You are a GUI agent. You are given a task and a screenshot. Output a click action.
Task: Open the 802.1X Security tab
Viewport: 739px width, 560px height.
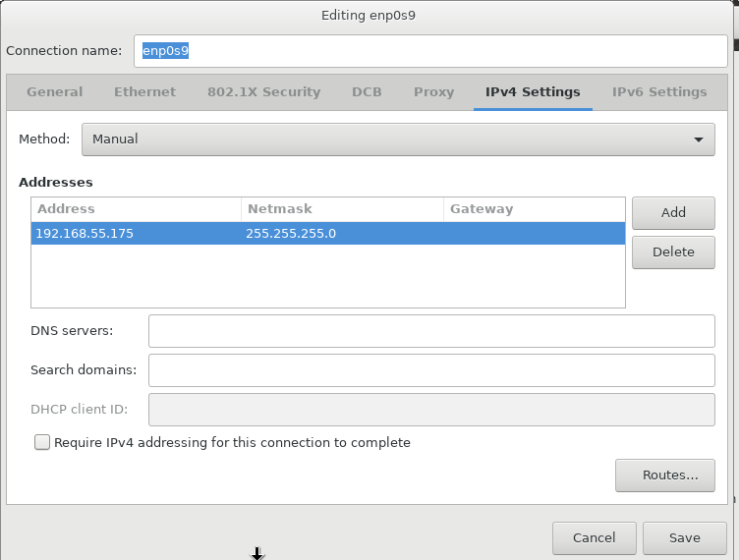tap(264, 91)
